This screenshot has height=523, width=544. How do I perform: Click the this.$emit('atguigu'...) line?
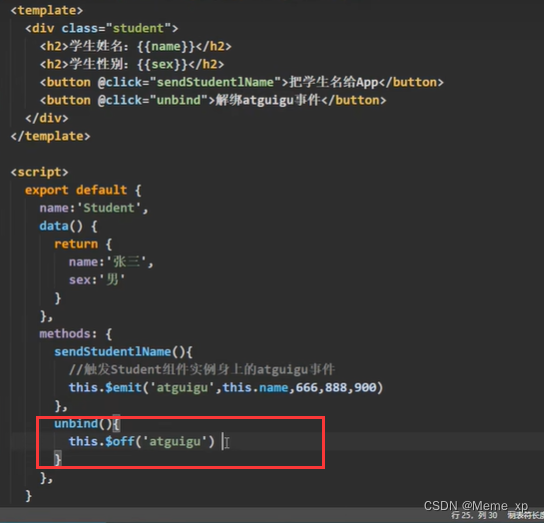(226, 388)
